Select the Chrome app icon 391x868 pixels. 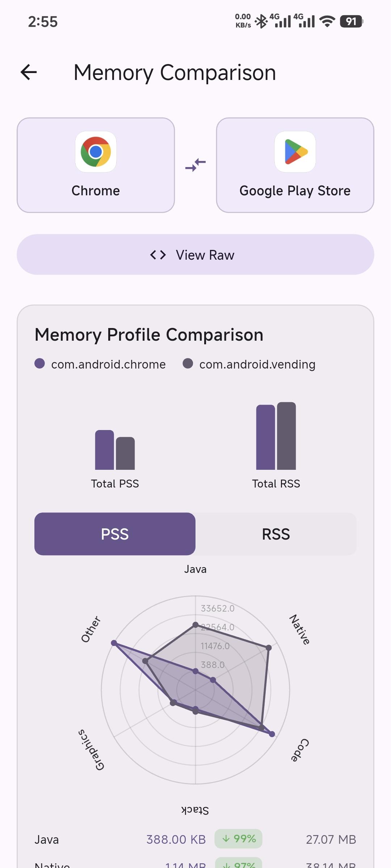pos(96,152)
